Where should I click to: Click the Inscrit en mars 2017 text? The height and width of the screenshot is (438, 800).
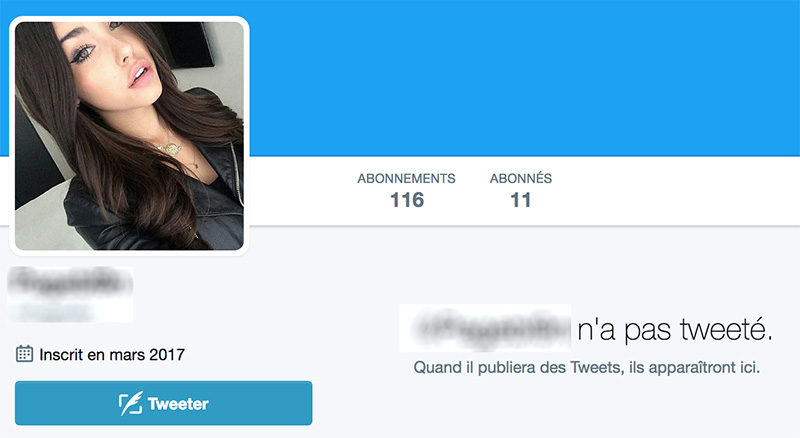coord(112,354)
